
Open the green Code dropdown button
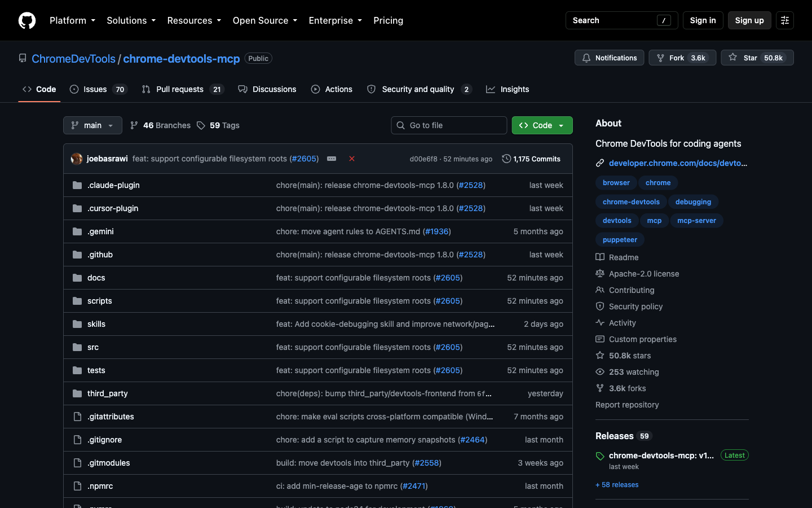542,125
